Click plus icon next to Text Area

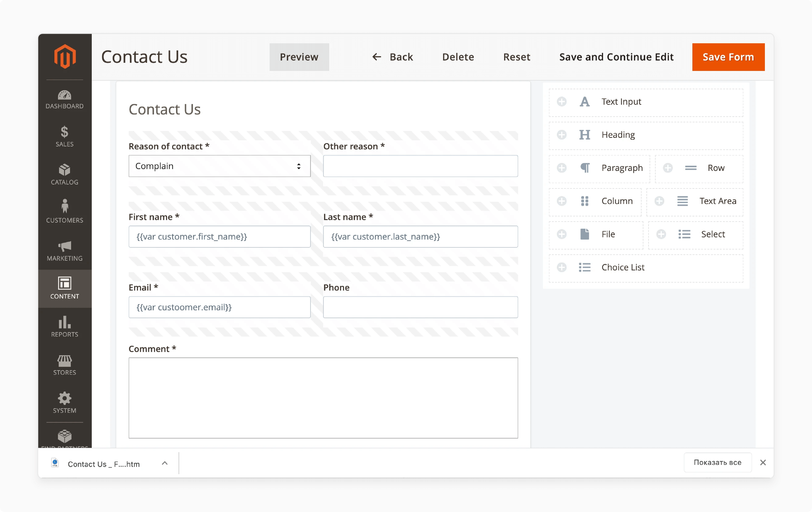coord(659,201)
